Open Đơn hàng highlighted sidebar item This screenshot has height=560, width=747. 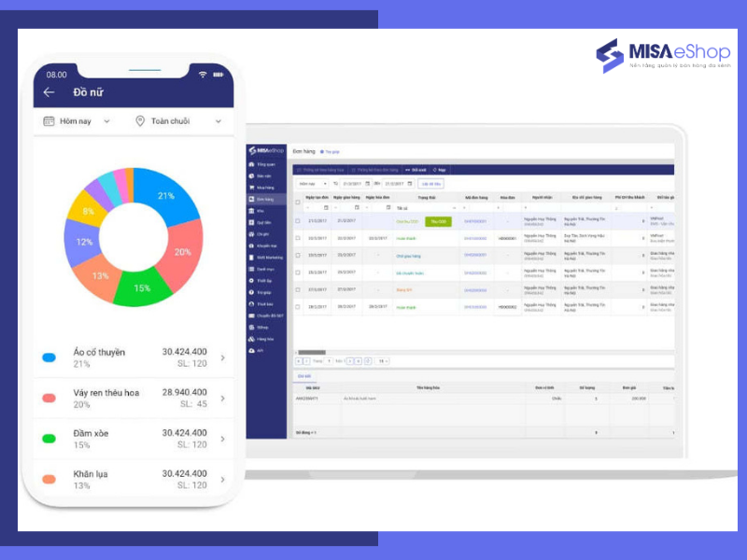click(x=266, y=199)
